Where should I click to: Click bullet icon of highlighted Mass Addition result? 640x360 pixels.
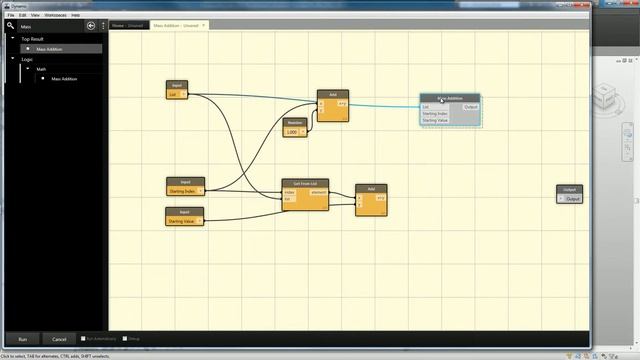coord(28,49)
